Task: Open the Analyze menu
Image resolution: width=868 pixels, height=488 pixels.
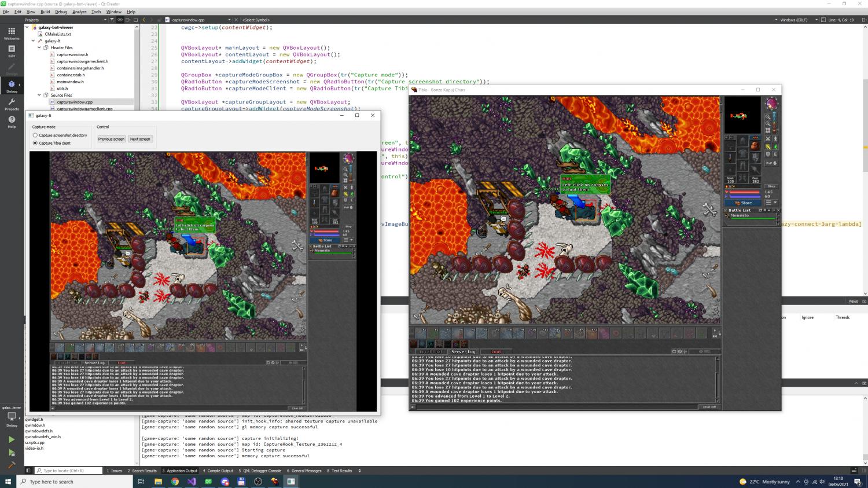Action: point(79,12)
